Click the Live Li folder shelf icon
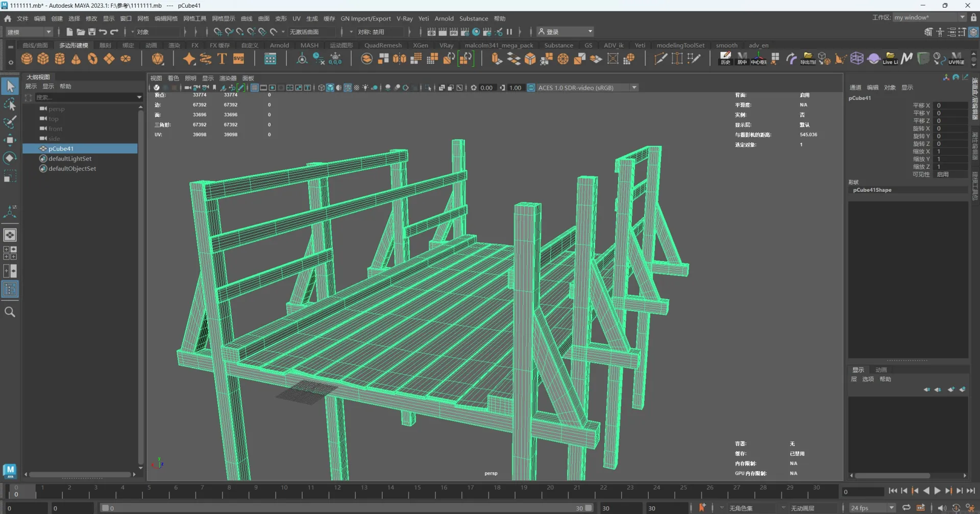 point(890,59)
